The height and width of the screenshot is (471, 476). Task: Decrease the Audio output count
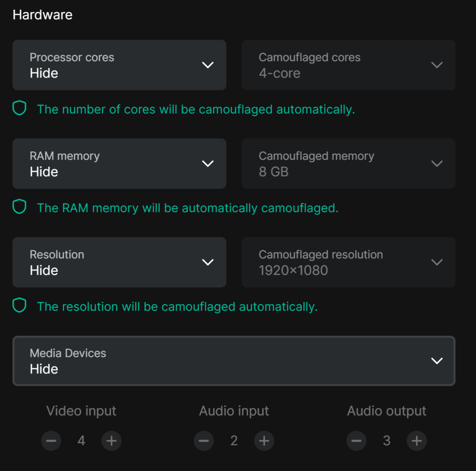point(357,441)
